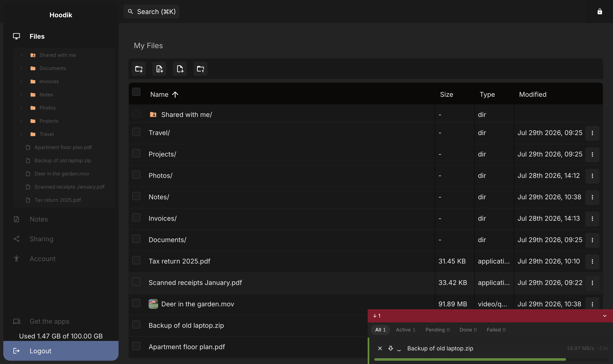Open options menu for Notes/ row

(592, 197)
